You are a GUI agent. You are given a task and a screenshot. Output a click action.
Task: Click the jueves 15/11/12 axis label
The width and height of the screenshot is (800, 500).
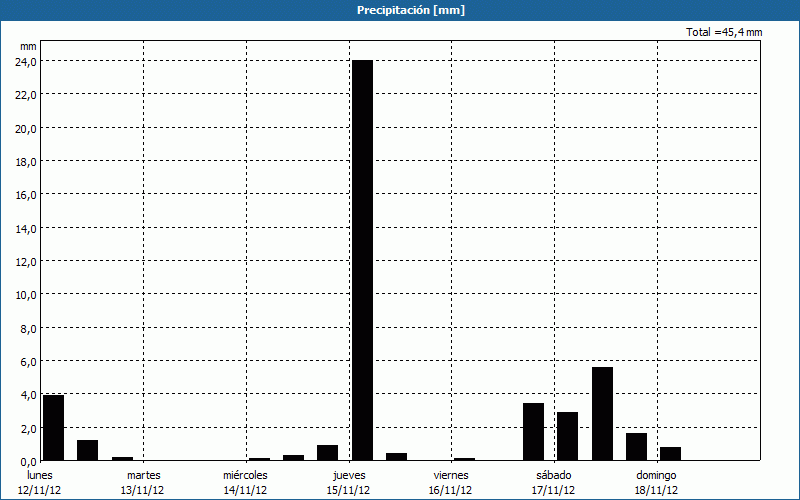pyautogui.click(x=349, y=482)
